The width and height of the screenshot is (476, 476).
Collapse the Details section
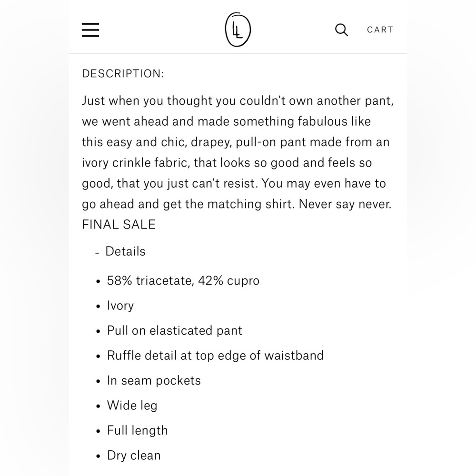(120, 251)
